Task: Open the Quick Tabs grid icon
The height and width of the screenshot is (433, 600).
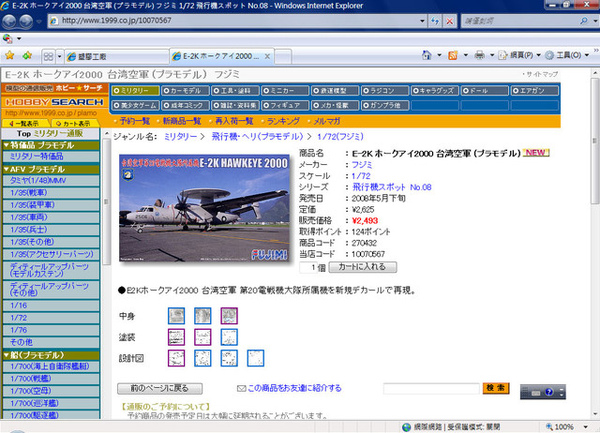Action: coord(48,57)
